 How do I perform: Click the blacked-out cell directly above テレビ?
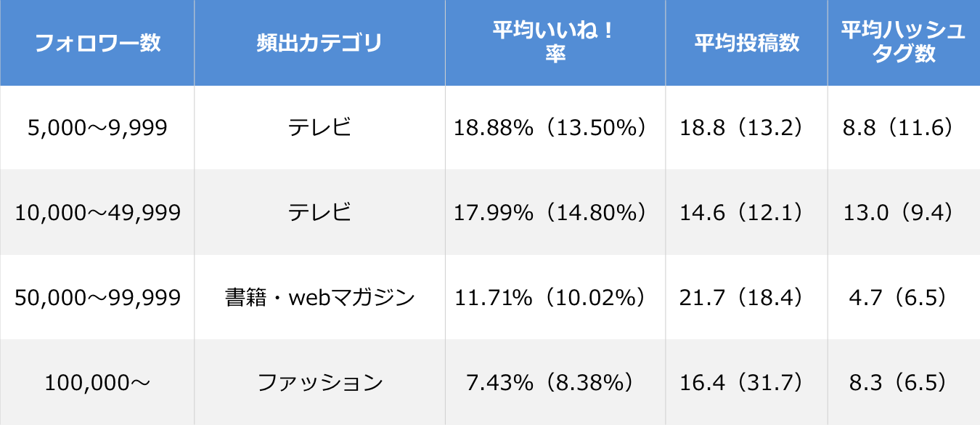tap(319, 128)
